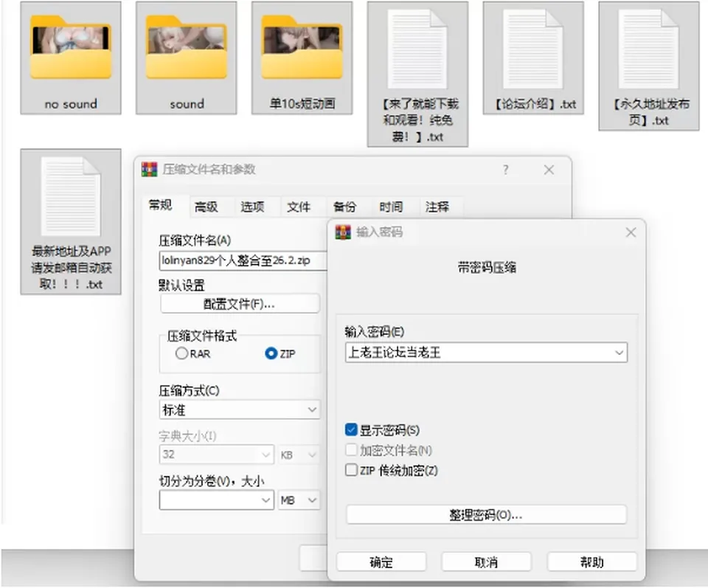Go to the 文件 tab
Viewport: 708px width, 588px height.
pyautogui.click(x=299, y=207)
